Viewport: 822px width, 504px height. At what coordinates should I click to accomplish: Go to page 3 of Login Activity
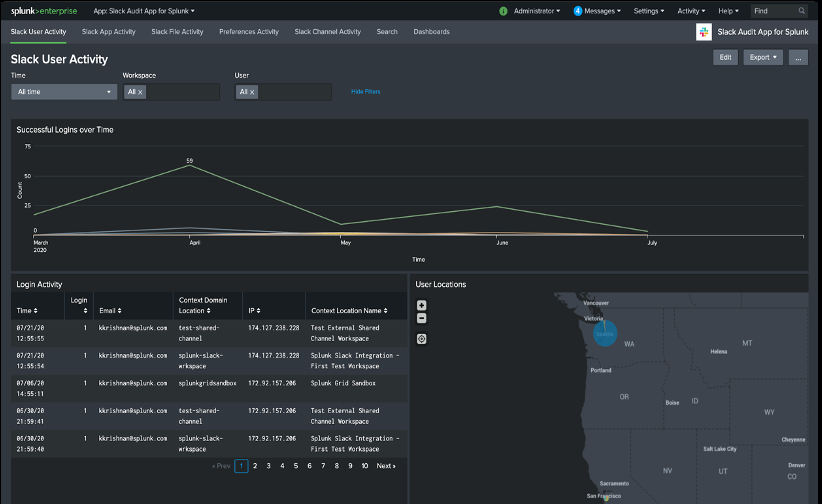point(268,466)
